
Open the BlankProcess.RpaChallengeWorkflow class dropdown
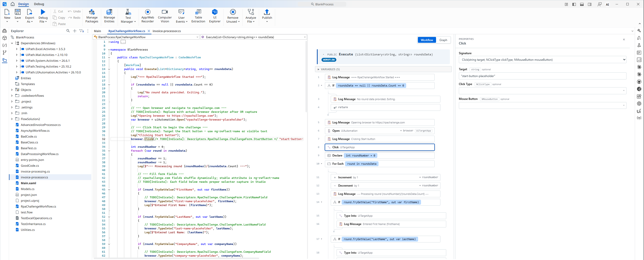[146, 37]
